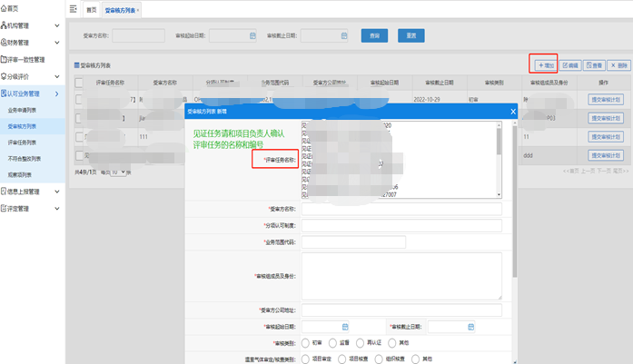Collapse the 认可业务管理 menu chevron
This screenshot has width=633, height=364.
coord(57,93)
